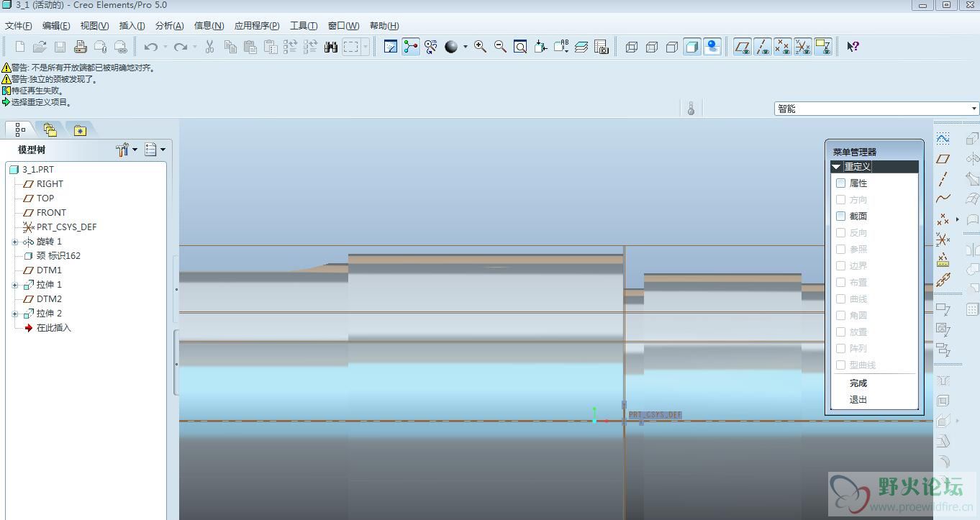This screenshot has height=520, width=980.
Task: Click the Redo arrow icon
Action: point(180,47)
